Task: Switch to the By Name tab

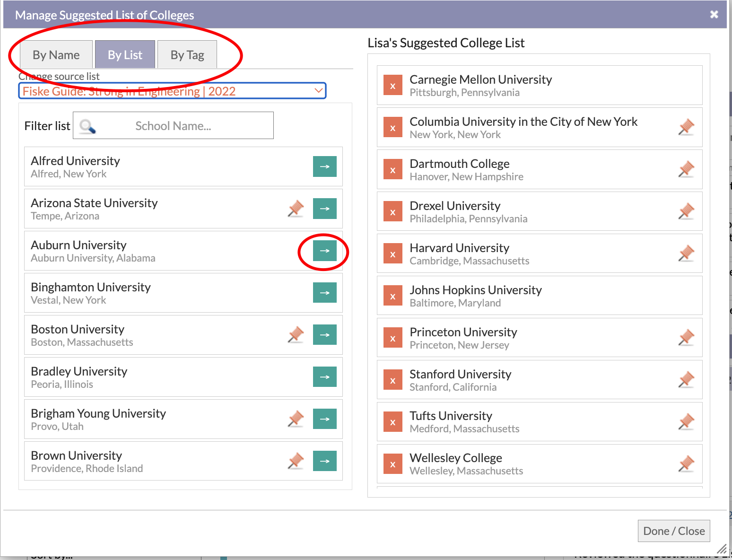Action: coord(56,55)
